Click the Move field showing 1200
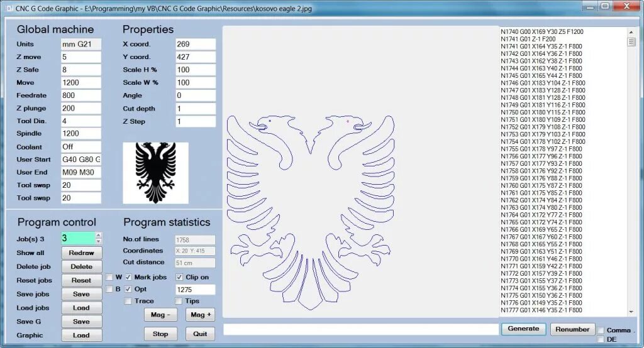Image resolution: width=644 pixels, height=348 pixels. click(x=81, y=82)
